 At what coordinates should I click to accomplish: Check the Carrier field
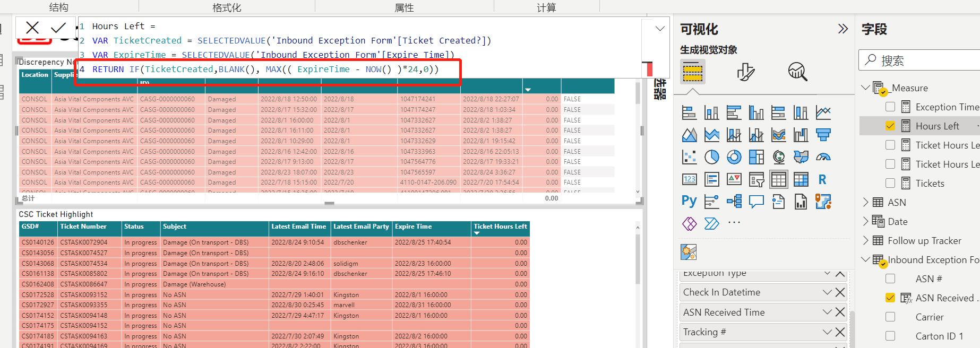tap(890, 317)
